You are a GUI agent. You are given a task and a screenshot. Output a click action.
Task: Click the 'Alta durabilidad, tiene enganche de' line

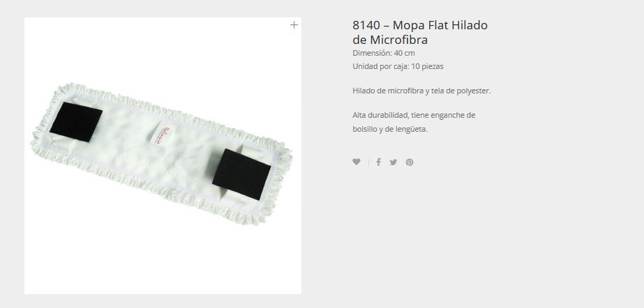click(414, 115)
